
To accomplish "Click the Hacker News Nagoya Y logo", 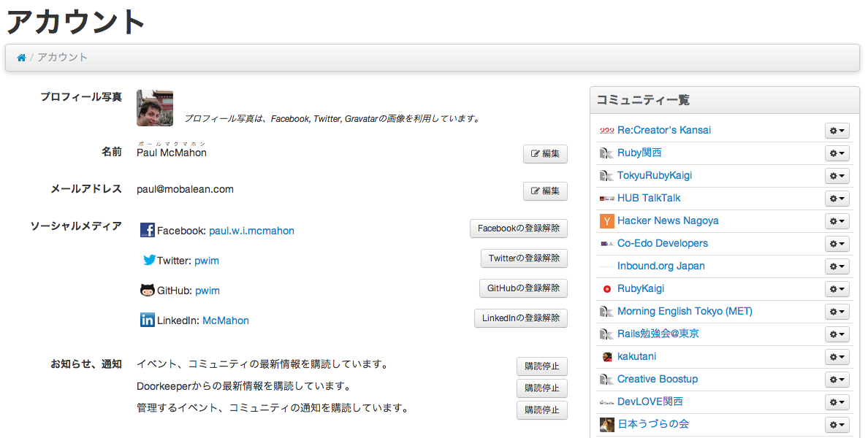I will point(606,221).
